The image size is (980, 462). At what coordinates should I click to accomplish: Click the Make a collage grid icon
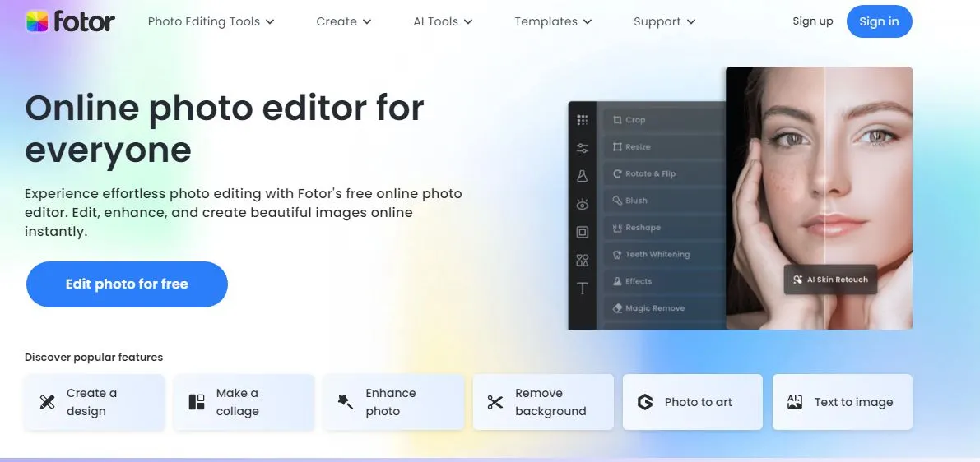coord(197,402)
